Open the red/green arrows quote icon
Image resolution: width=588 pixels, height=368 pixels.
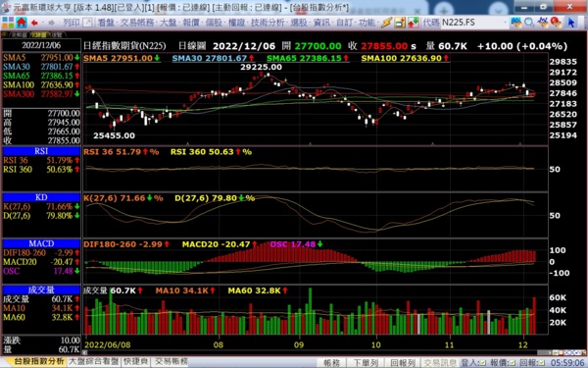click(x=413, y=23)
